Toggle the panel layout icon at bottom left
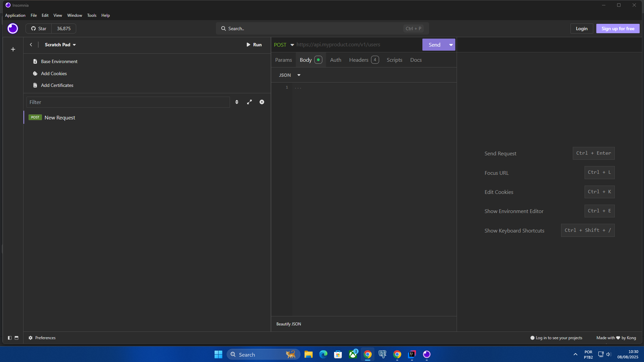This screenshot has width=644, height=362. click(16, 338)
